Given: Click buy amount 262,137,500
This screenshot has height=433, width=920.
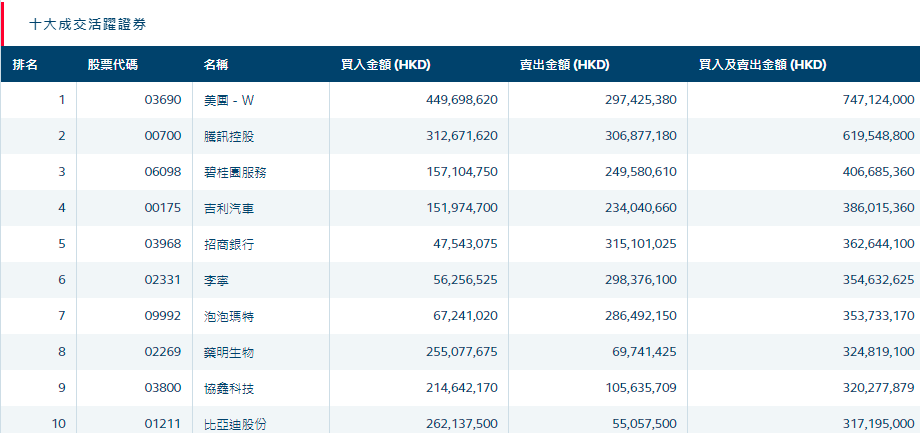Looking at the screenshot, I should click(x=462, y=424).
